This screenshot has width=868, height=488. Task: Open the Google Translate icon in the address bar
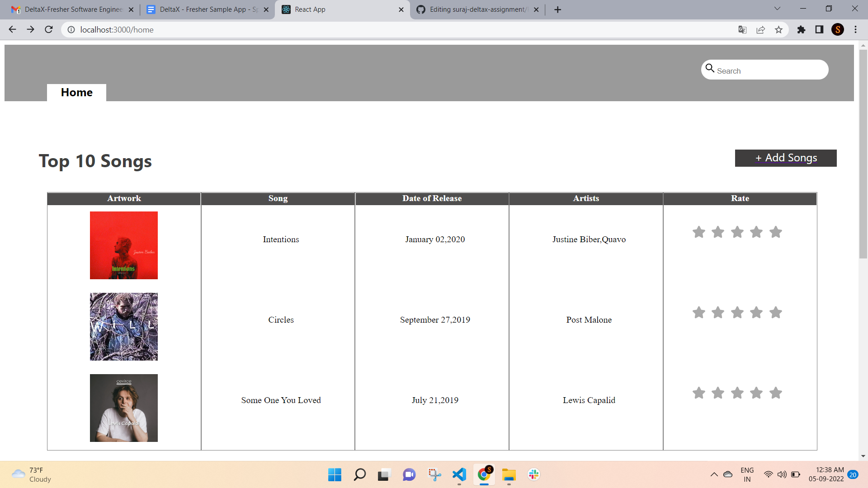[x=742, y=29]
